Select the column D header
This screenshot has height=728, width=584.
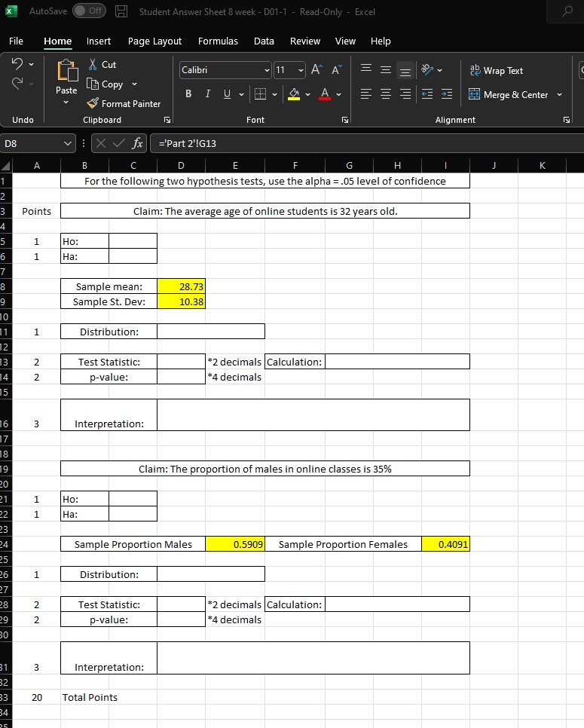click(181, 165)
